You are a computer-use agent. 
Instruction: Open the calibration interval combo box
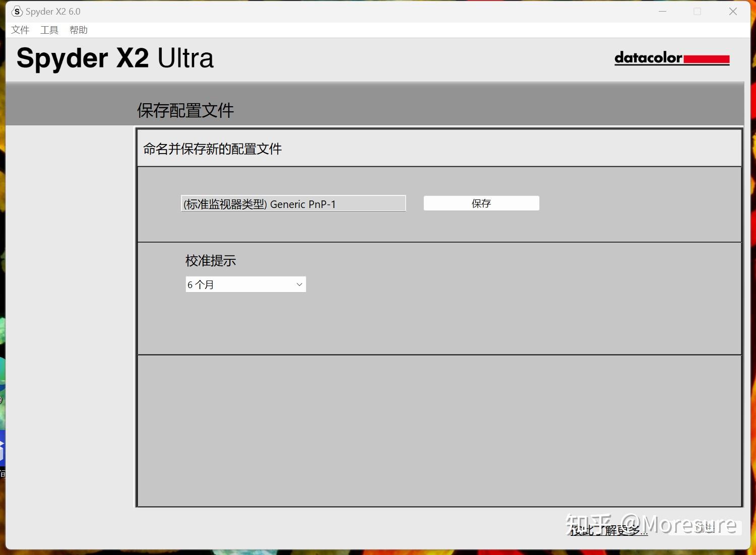245,284
